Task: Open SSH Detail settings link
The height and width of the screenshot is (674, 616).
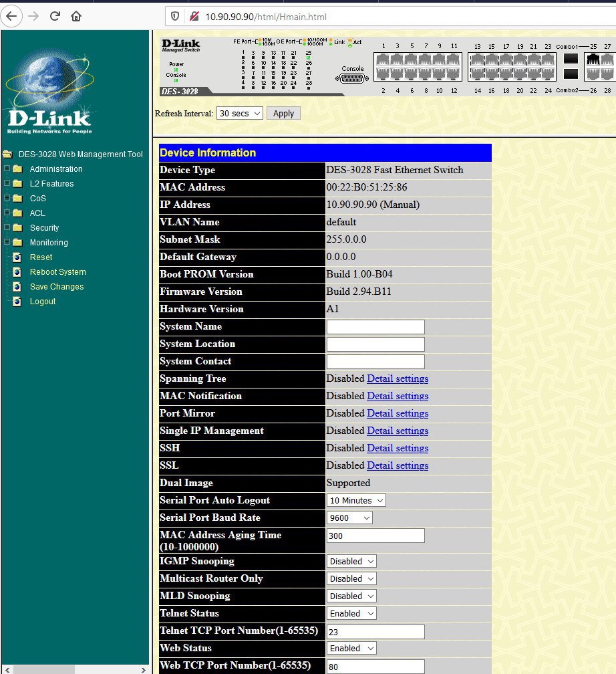Action: click(x=398, y=448)
